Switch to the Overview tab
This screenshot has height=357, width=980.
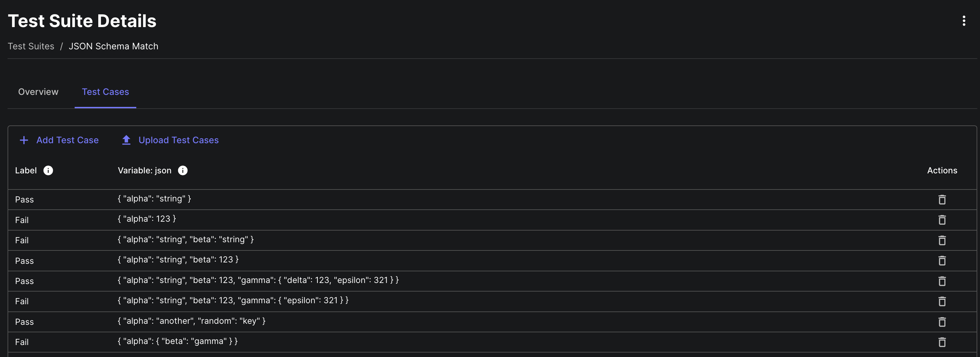point(38,92)
